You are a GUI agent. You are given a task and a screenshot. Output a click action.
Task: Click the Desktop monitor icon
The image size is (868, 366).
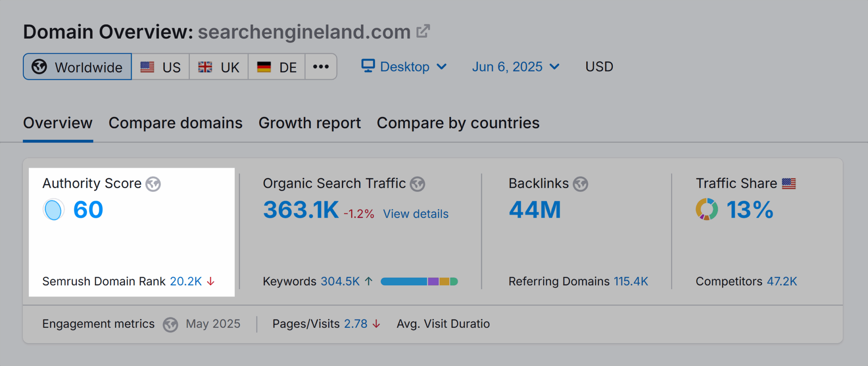pos(368,66)
